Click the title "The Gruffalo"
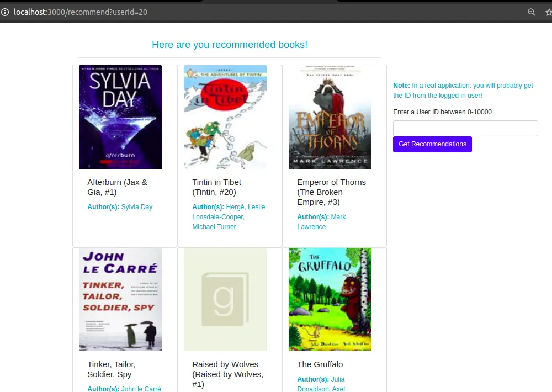 point(320,364)
